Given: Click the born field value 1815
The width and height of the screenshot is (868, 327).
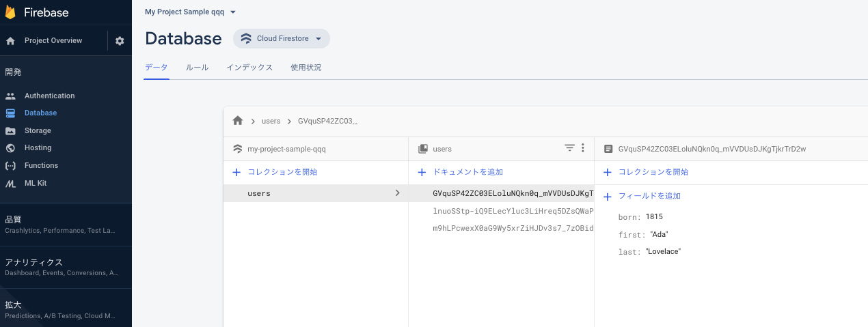Looking at the screenshot, I should coord(654,217).
